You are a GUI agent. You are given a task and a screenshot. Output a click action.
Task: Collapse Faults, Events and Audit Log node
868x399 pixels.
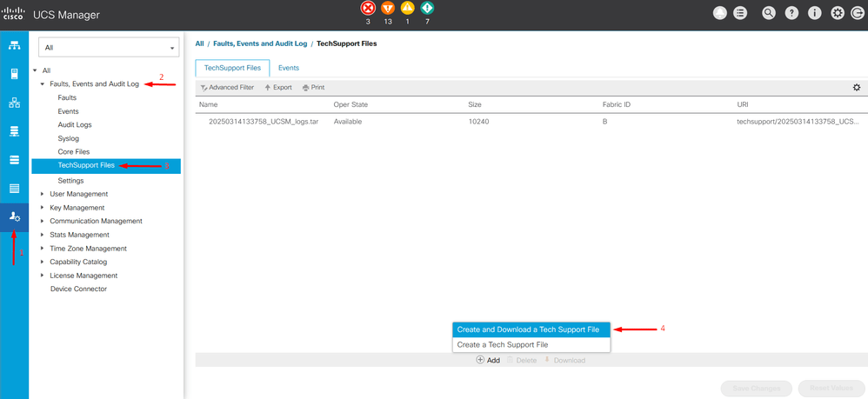42,84
